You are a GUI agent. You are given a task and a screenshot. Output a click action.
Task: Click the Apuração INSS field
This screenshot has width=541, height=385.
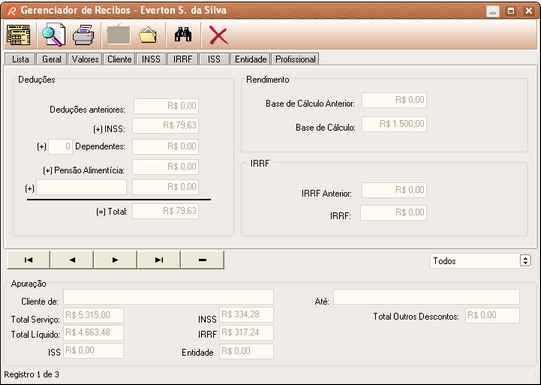click(x=246, y=315)
